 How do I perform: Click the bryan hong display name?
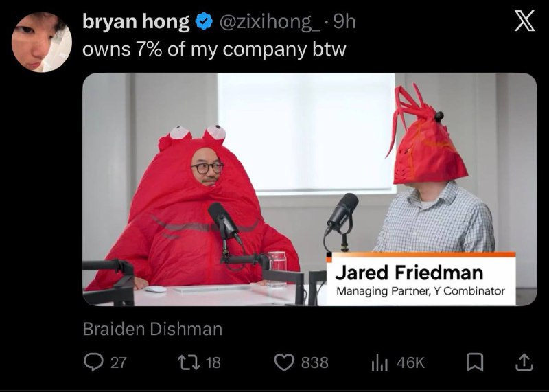136,22
